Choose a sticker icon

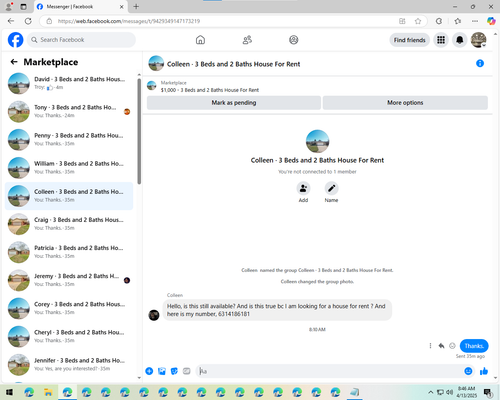[174, 371]
